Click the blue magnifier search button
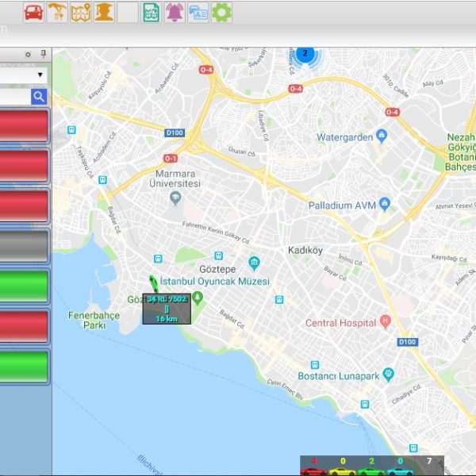The image size is (476, 476). (39, 97)
